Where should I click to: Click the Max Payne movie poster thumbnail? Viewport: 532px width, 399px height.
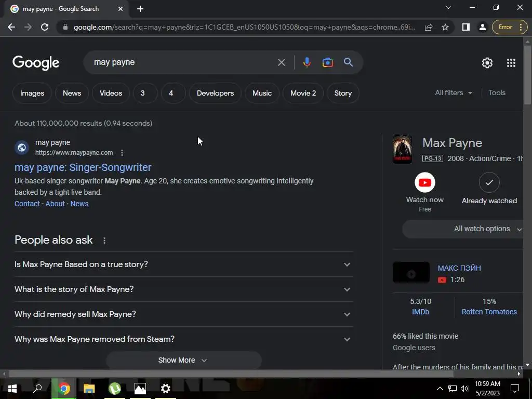coord(403,149)
